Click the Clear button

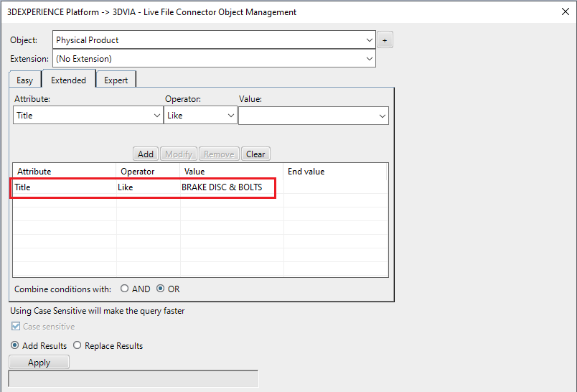click(255, 154)
